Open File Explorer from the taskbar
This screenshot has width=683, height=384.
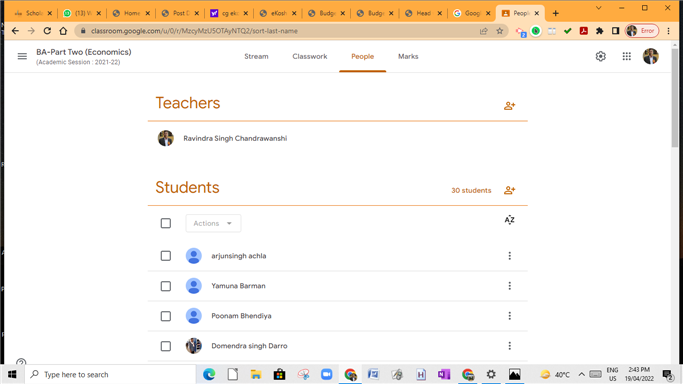(256, 374)
